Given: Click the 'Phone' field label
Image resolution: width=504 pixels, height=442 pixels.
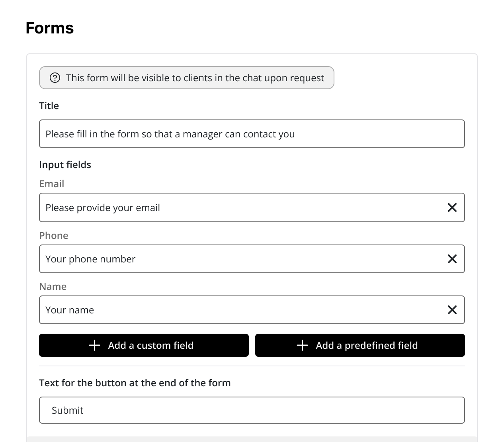Looking at the screenshot, I should coord(53,235).
